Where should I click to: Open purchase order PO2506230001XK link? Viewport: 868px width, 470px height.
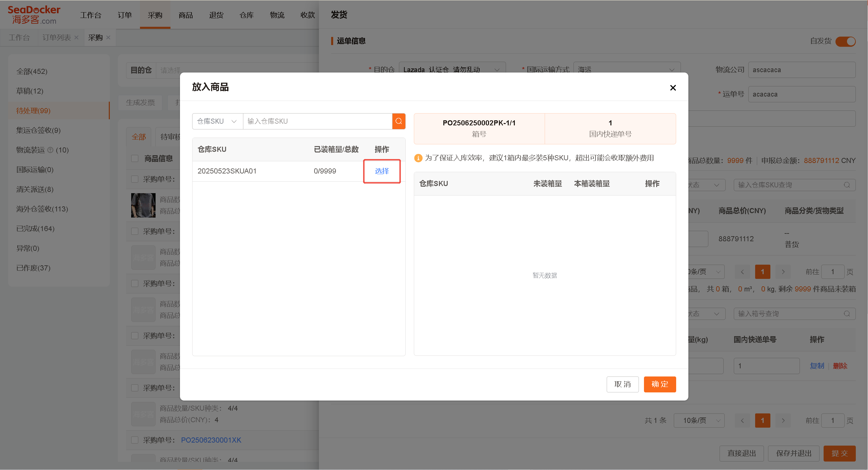click(211, 440)
